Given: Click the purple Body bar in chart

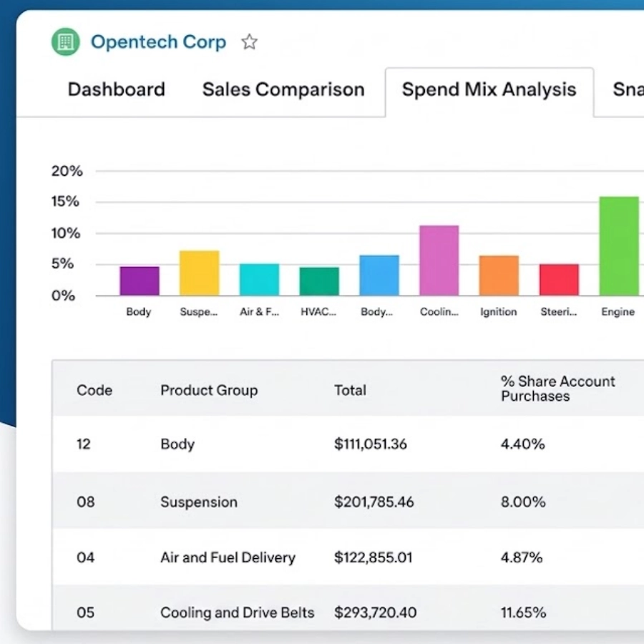Looking at the screenshot, I should pos(140,281).
